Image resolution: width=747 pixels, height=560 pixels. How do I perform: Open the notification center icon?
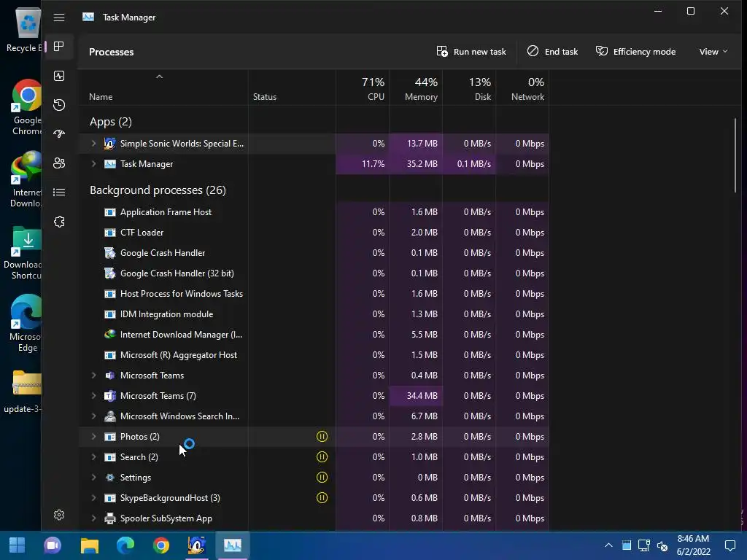pyautogui.click(x=729, y=545)
